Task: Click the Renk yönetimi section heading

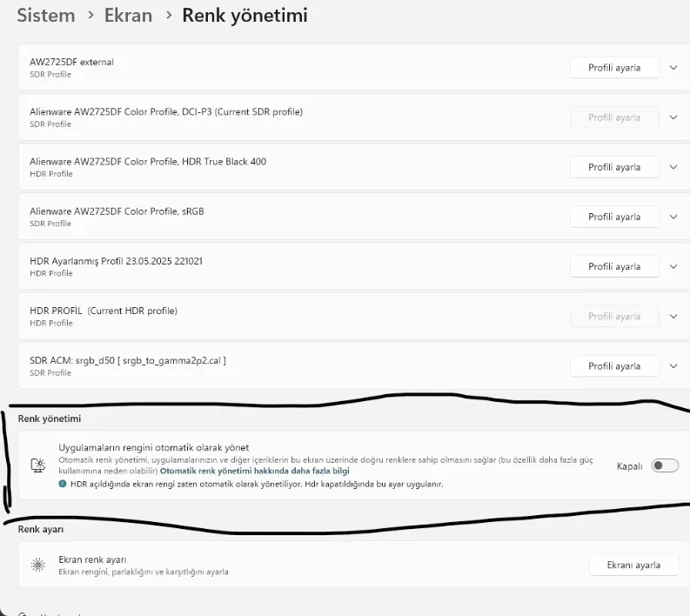Action: coord(50,418)
